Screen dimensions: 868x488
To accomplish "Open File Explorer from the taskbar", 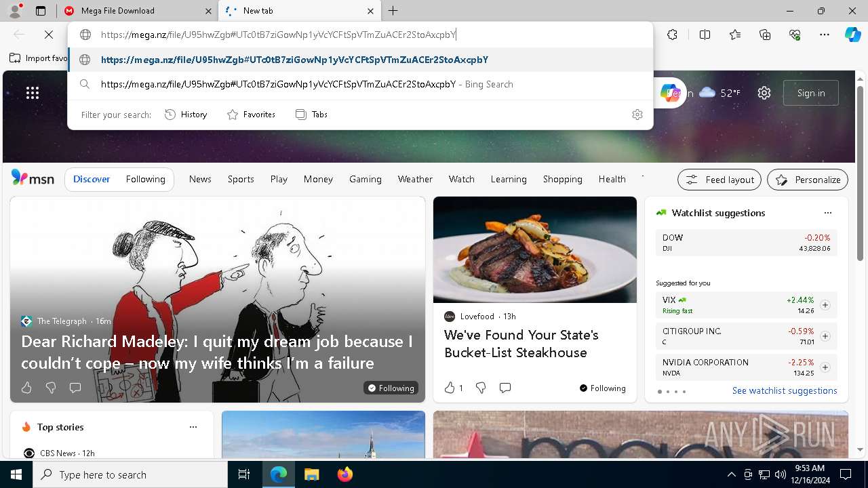I will pyautogui.click(x=311, y=474).
